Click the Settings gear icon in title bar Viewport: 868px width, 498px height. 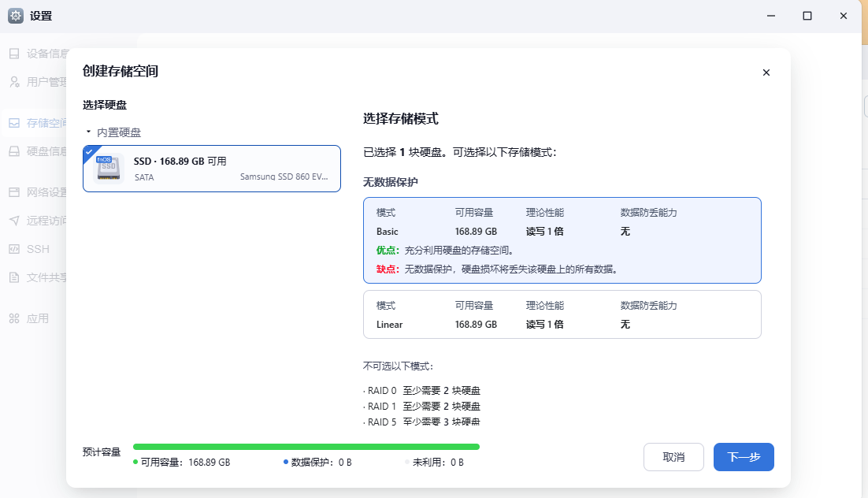15,16
